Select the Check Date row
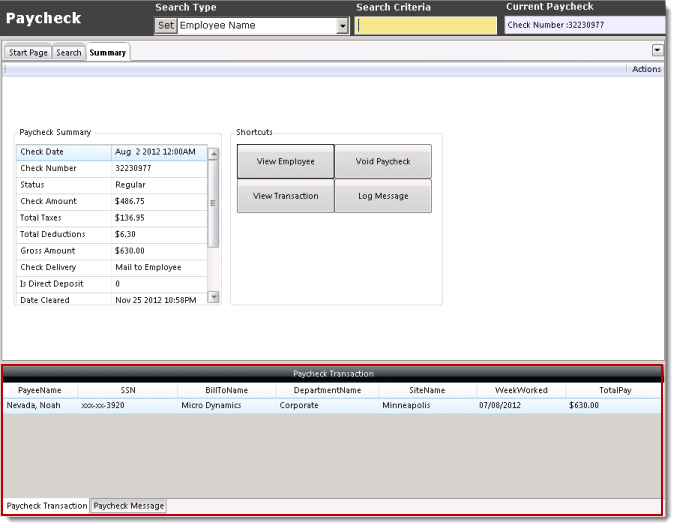Screen dimensions: 677x528 112,152
